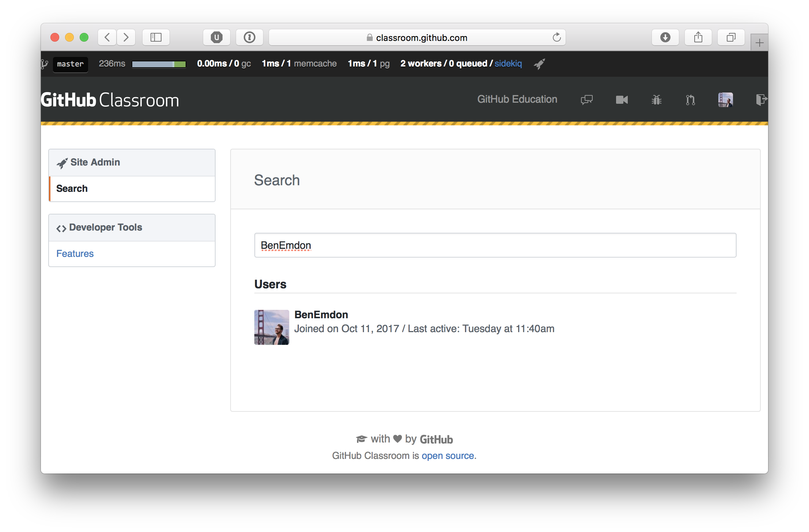Go forward with Safari forward arrow
This screenshot has height=532, width=809.
126,37
